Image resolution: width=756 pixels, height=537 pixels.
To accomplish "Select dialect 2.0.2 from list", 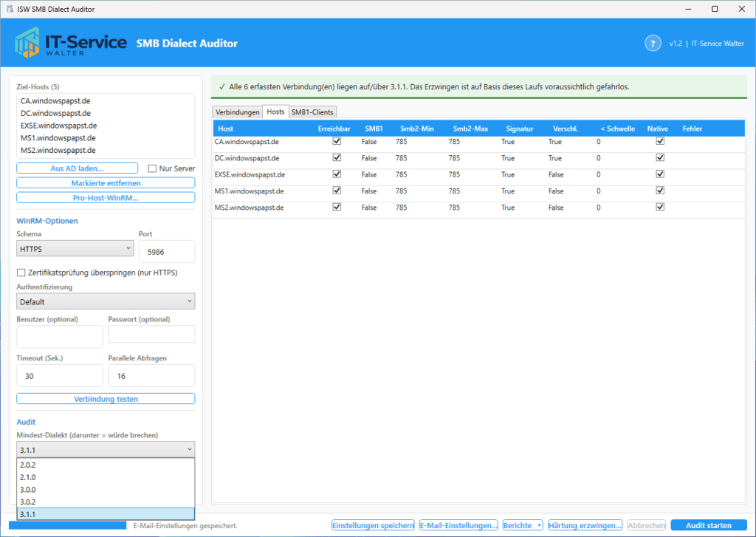I will coord(106,465).
